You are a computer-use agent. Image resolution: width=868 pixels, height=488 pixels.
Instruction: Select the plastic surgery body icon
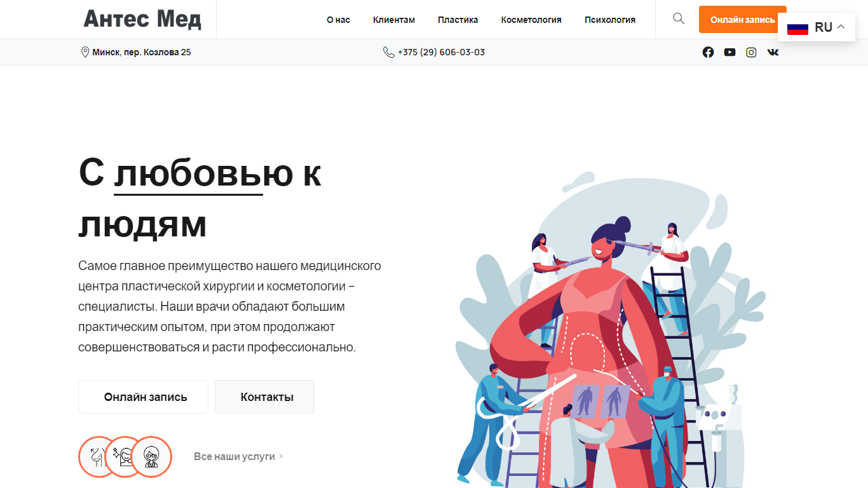(99, 456)
